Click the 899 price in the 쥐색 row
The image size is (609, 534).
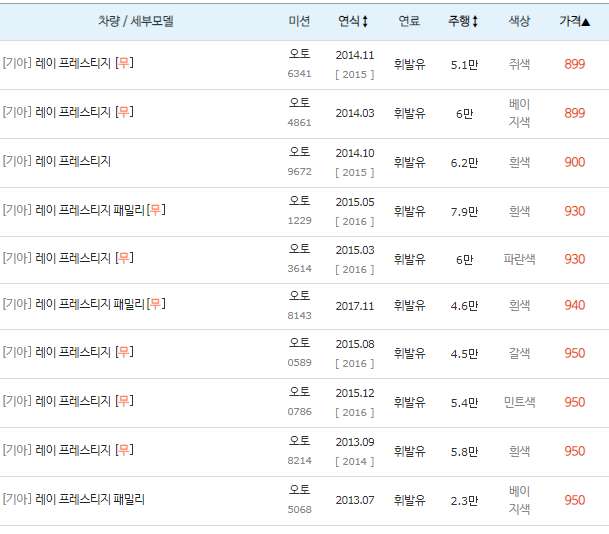[574, 64]
